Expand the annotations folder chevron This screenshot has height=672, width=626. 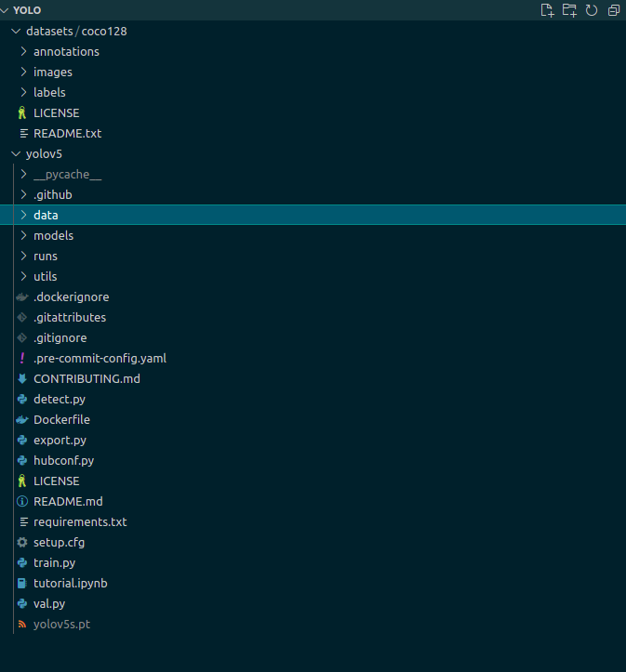coord(23,51)
